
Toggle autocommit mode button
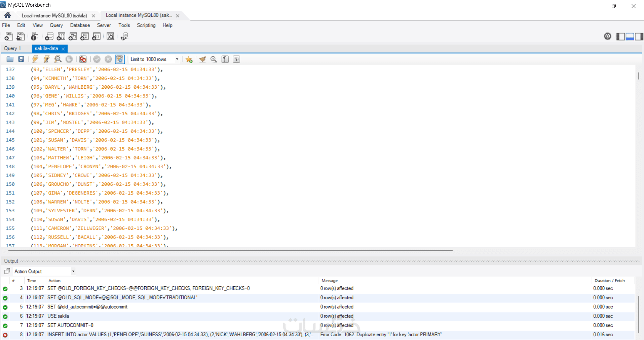click(120, 59)
